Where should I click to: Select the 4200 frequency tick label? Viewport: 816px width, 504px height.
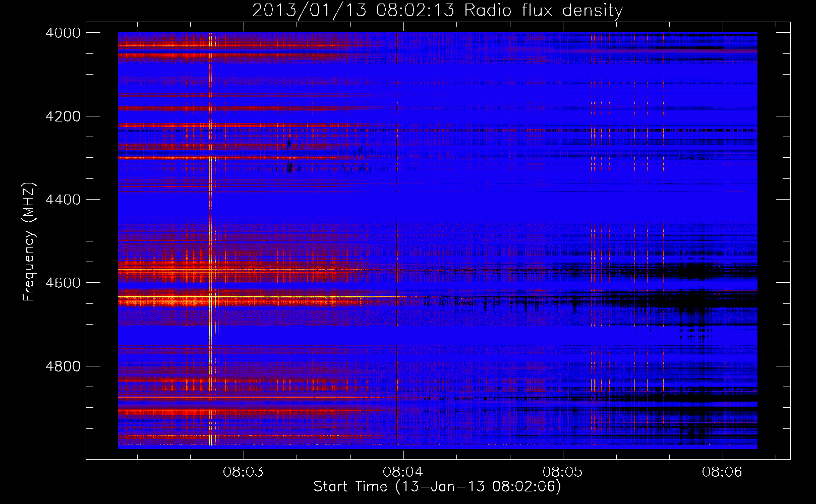pyautogui.click(x=63, y=116)
